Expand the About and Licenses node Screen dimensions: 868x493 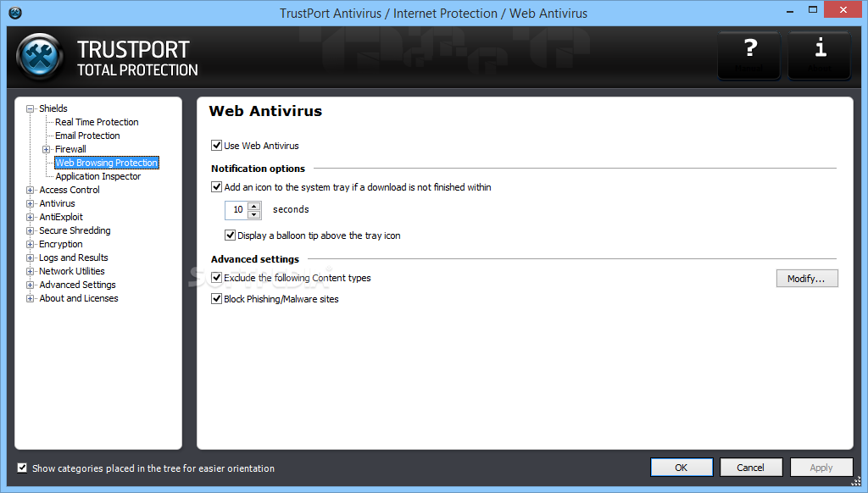click(30, 298)
